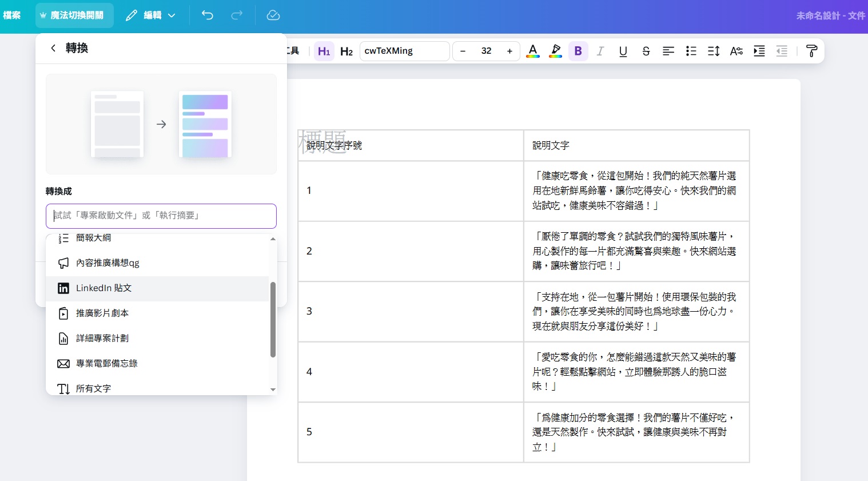
Task: Decrease font size with minus button
Action: pyautogui.click(x=463, y=51)
